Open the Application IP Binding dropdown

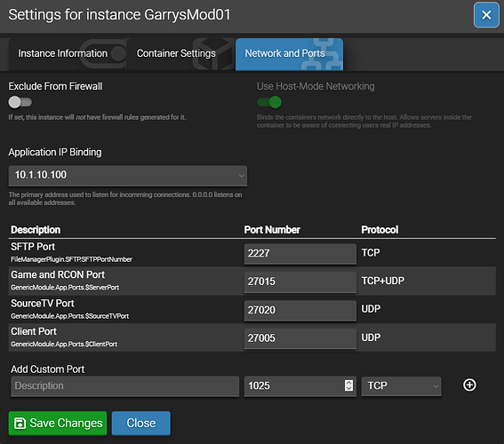pyautogui.click(x=128, y=176)
